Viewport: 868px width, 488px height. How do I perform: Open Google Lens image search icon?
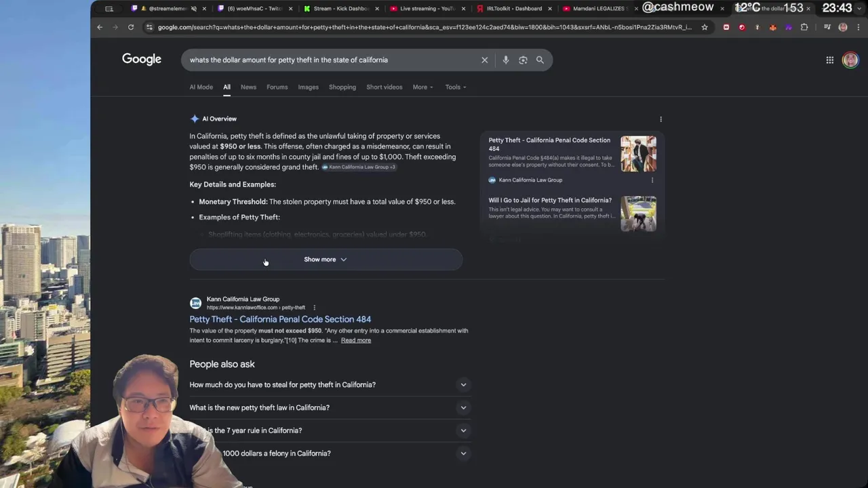click(x=523, y=60)
